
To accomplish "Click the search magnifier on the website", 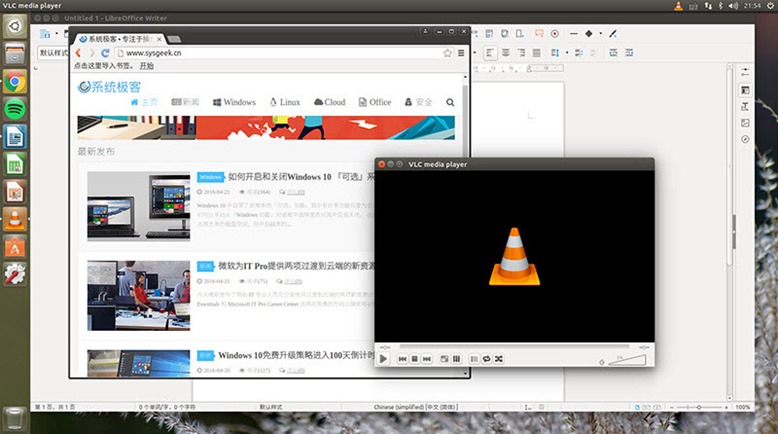I will pyautogui.click(x=450, y=102).
